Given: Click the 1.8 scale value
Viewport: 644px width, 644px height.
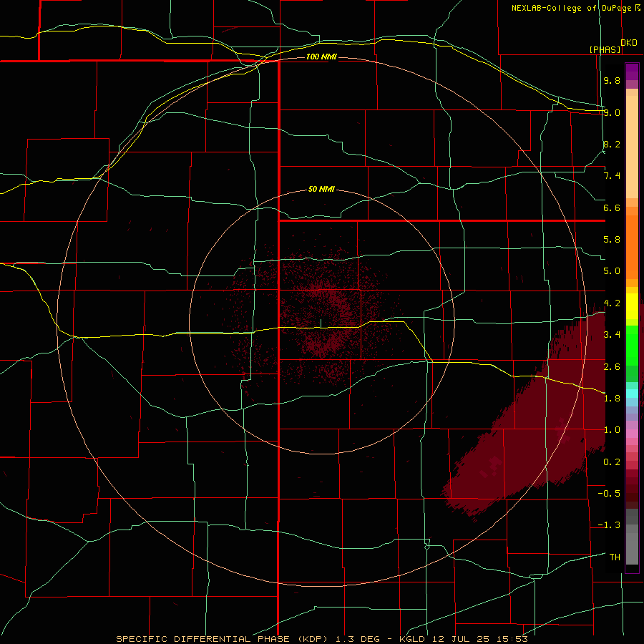Looking at the screenshot, I should [612, 399].
